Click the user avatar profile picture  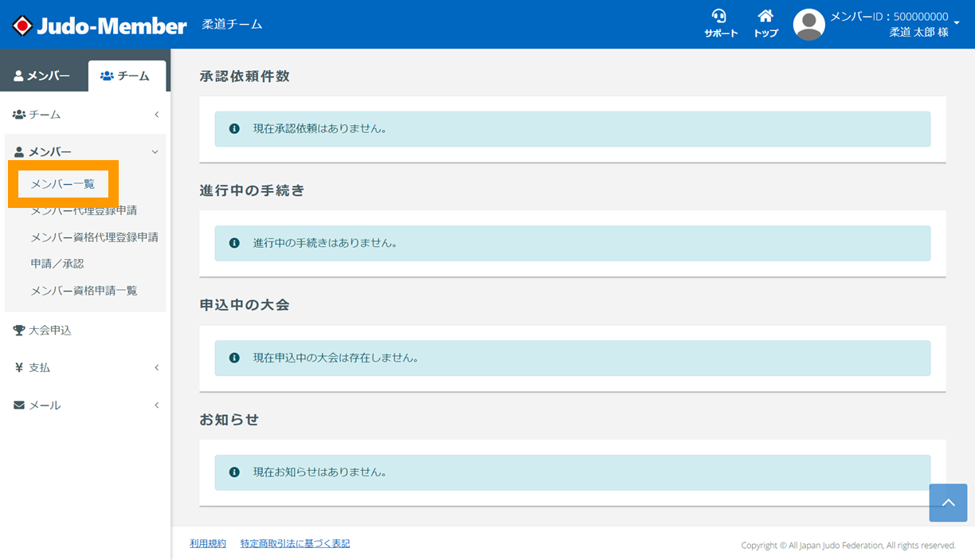click(x=809, y=25)
